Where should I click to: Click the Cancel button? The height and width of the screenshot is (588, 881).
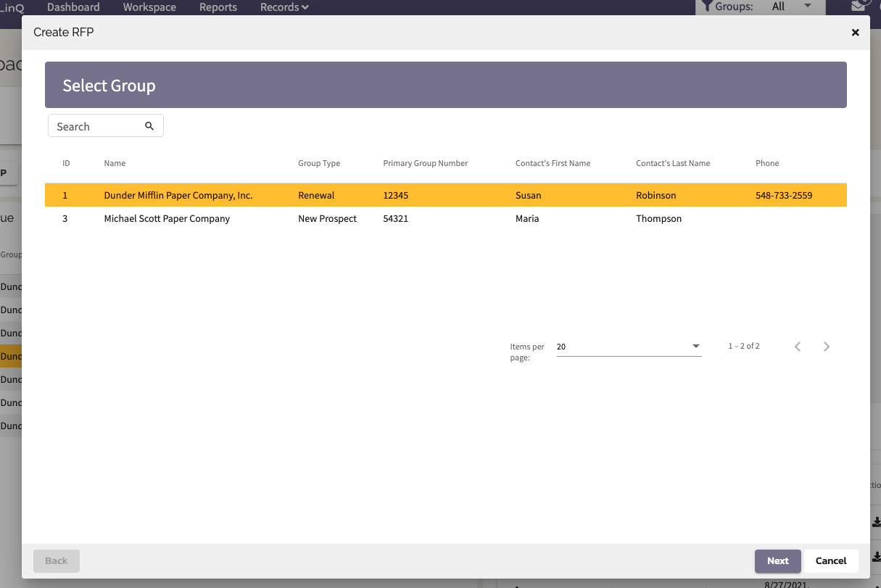831,560
